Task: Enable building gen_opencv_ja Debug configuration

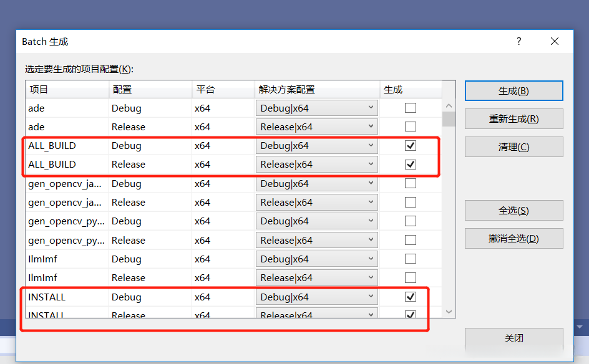Action: [x=410, y=183]
